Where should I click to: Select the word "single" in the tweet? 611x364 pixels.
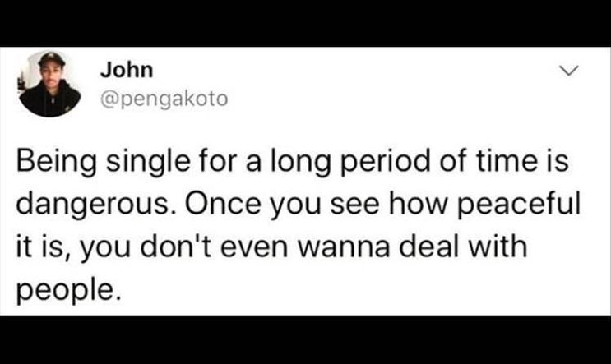coord(149,163)
